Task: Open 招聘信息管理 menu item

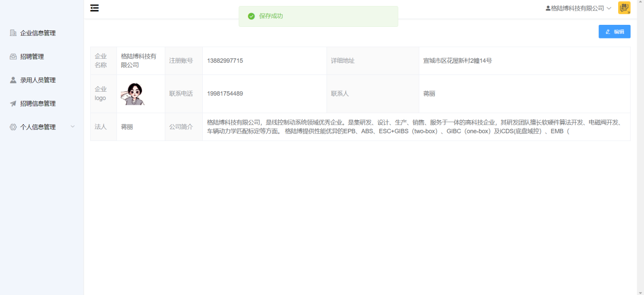Action: click(x=42, y=103)
